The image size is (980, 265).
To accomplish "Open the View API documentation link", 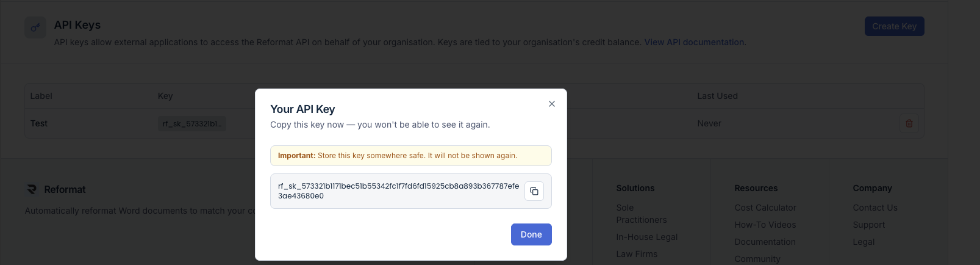I will click(x=694, y=42).
